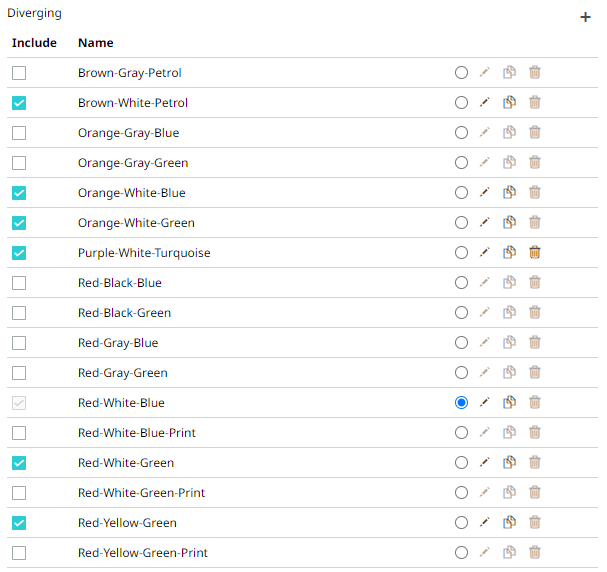The height and width of the screenshot is (572, 607).
Task: Select the Red-Gray-Green palette name
Action: [x=122, y=373]
